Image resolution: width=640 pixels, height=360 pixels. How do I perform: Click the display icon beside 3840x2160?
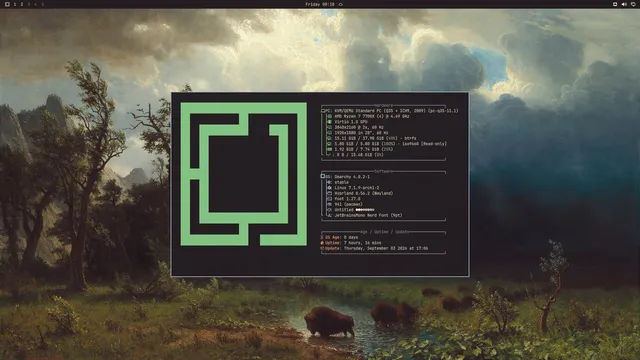pos(329,127)
